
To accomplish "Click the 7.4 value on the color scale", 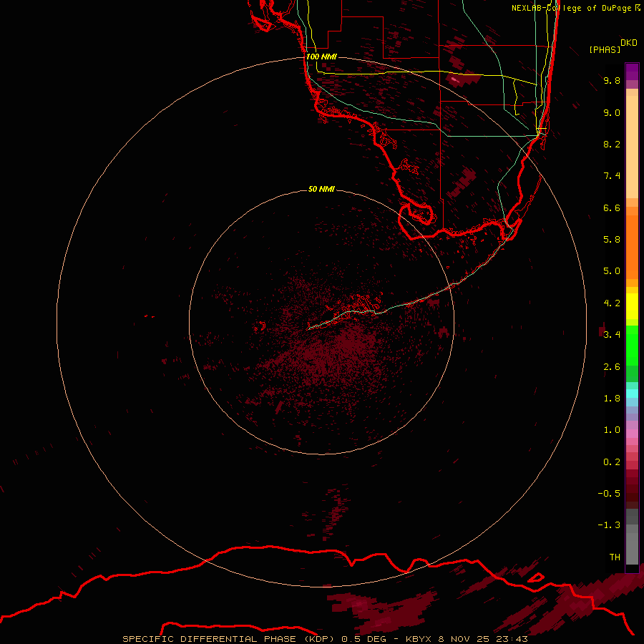I will pyautogui.click(x=612, y=176).
